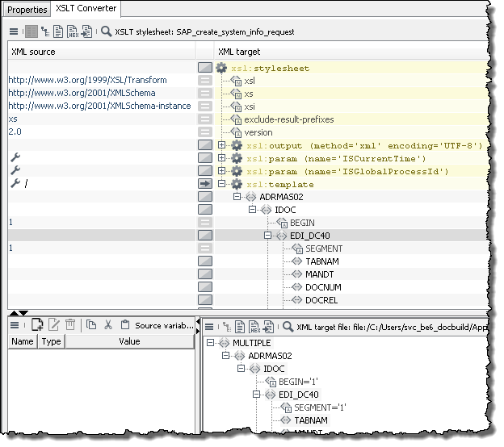The width and height of the screenshot is (504, 447).
Task: Click the import document arrow icon in top toolbar
Action: [x=86, y=32]
